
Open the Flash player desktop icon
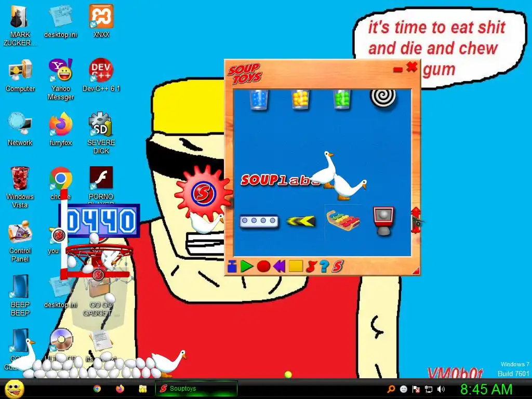pyautogui.click(x=101, y=179)
